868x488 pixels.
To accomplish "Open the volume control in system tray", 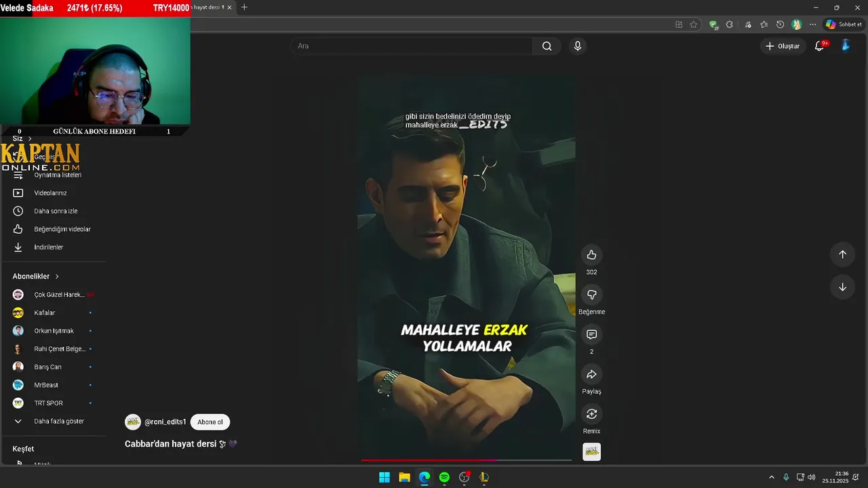I will pyautogui.click(x=812, y=477).
